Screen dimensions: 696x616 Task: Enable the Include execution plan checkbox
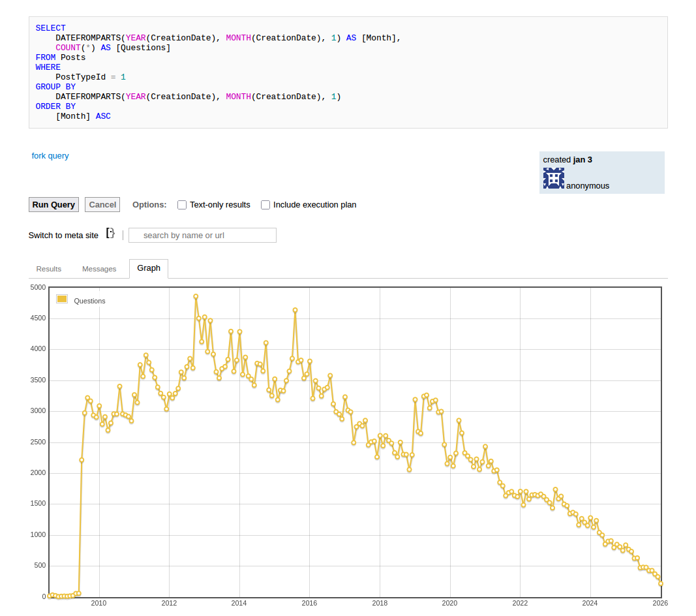pos(265,205)
